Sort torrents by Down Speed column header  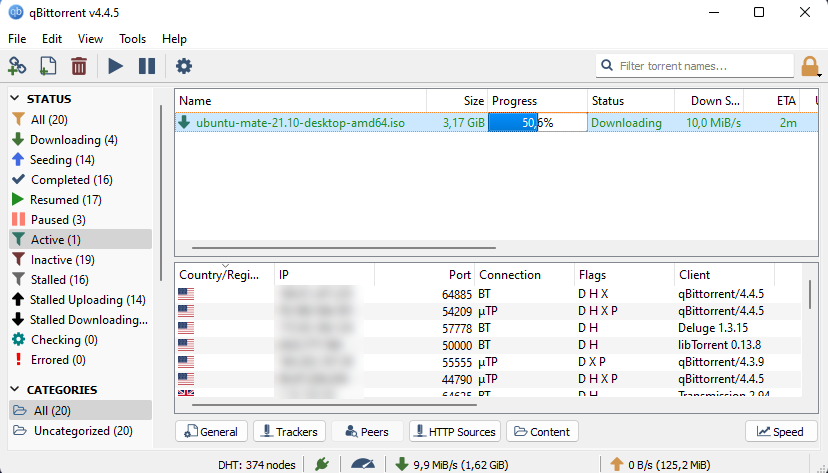(709, 101)
